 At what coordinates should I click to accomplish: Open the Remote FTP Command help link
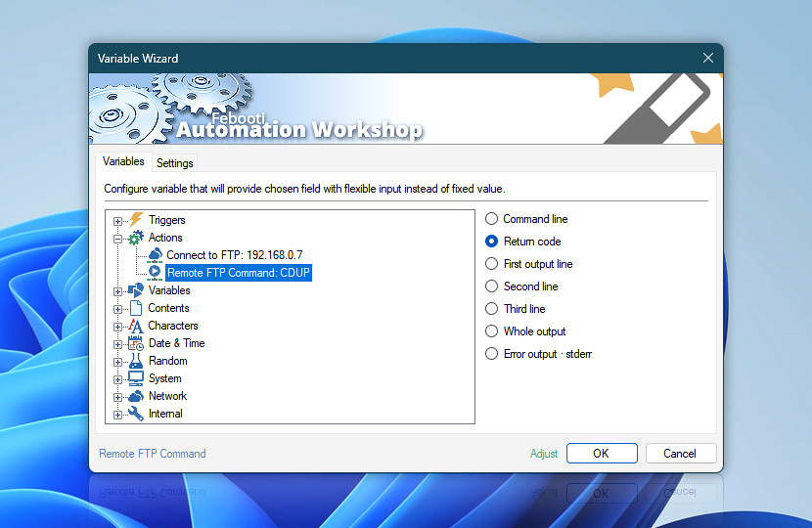coord(153,454)
